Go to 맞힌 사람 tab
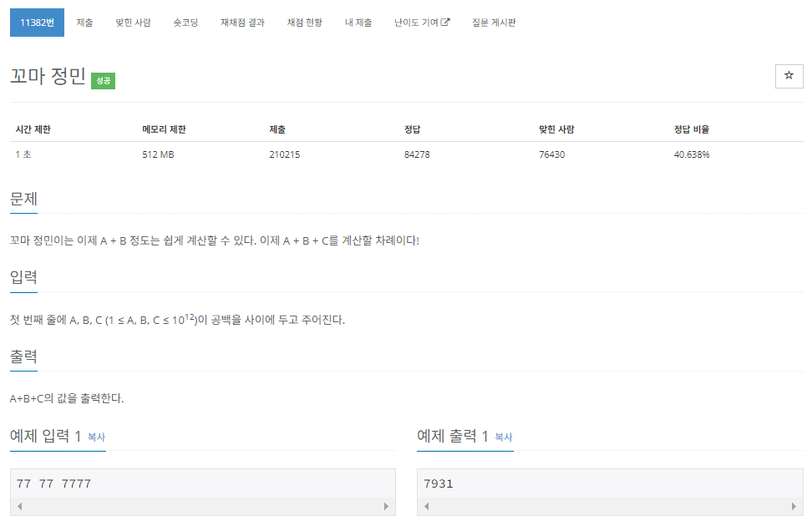 pos(133,23)
